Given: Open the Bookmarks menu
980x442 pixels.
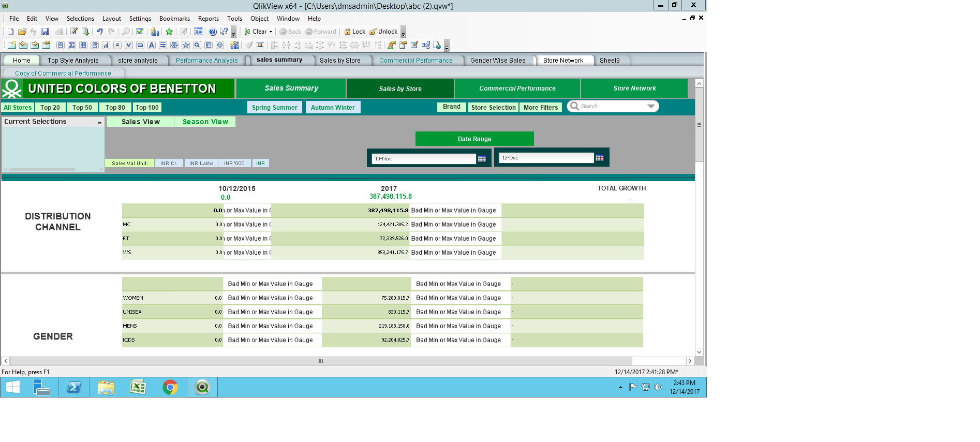Looking at the screenshot, I should (x=174, y=19).
